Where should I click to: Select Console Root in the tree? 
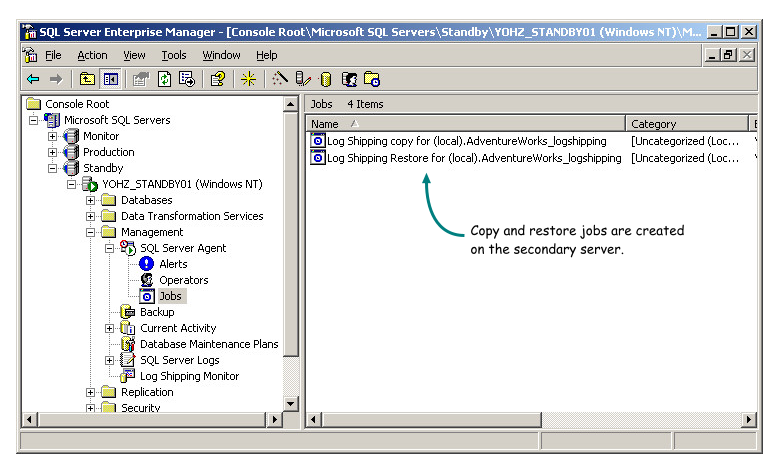[77, 104]
